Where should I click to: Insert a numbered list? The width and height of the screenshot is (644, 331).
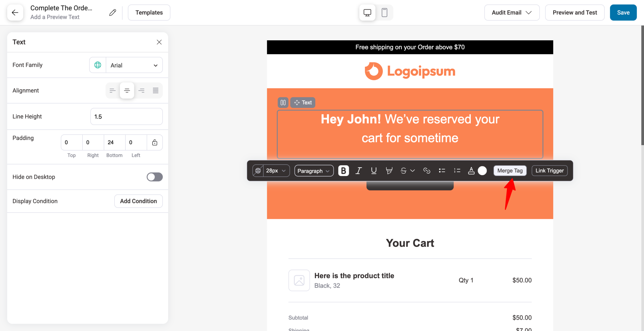point(457,171)
